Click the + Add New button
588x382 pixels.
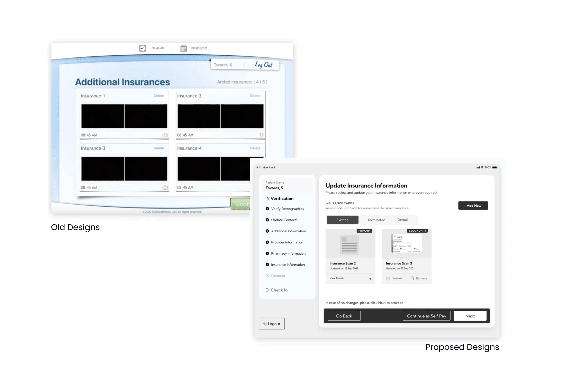tap(473, 205)
